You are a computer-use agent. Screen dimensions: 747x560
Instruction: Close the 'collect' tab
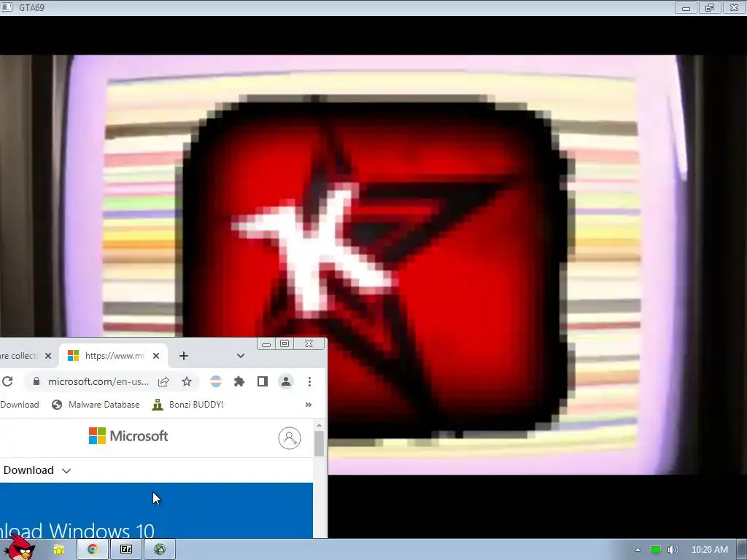coord(48,356)
